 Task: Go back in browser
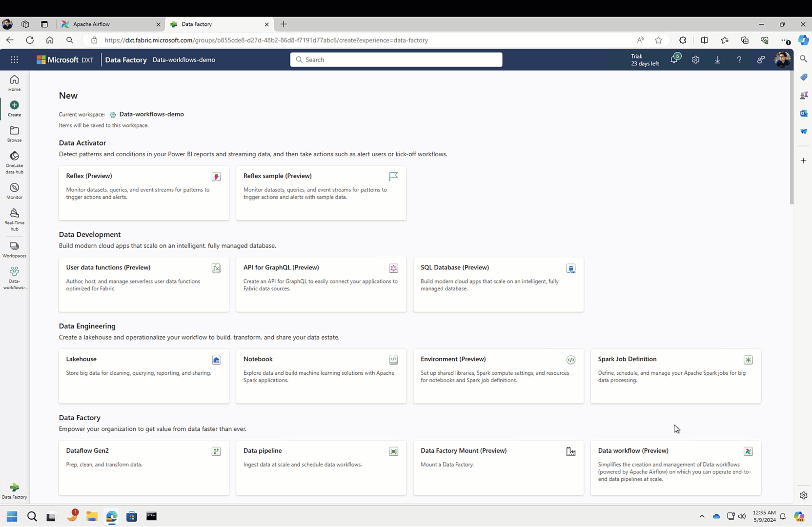click(10, 40)
